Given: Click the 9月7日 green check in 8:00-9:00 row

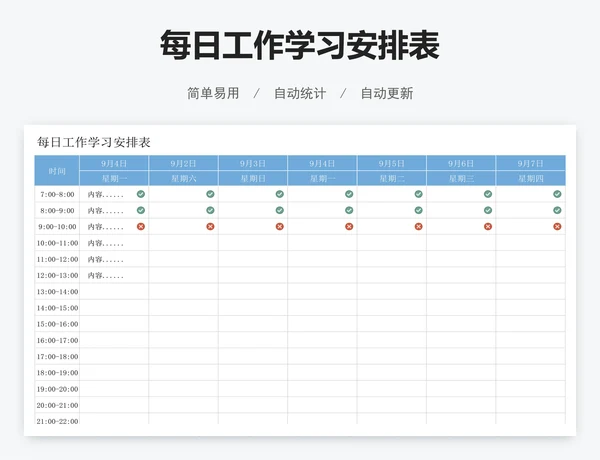Looking at the screenshot, I should pyautogui.click(x=557, y=210).
